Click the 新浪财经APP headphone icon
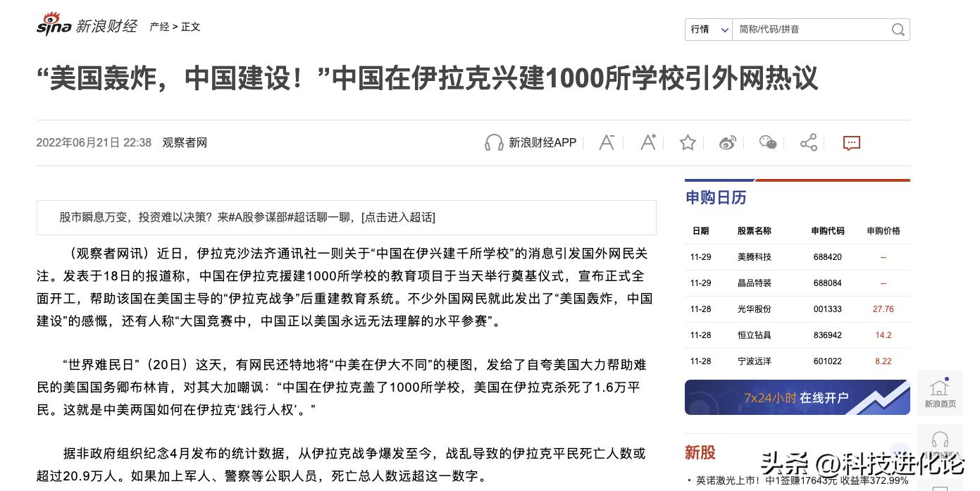Image resolution: width=980 pixels, height=491 pixels. (x=494, y=142)
